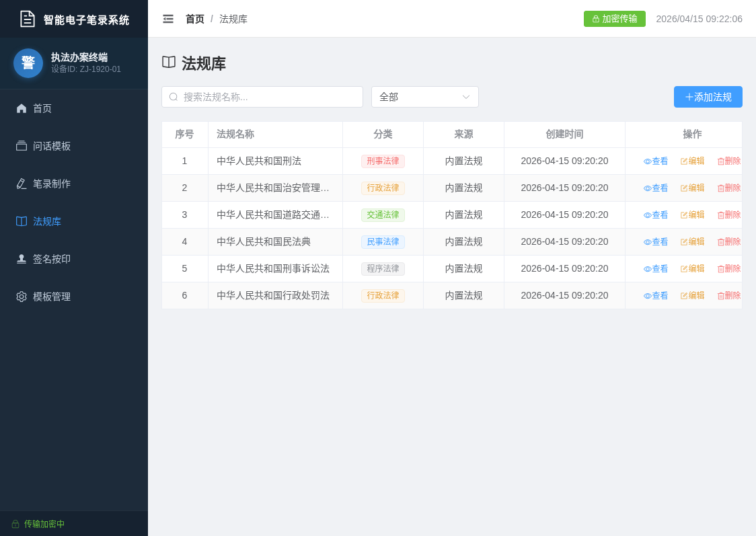The height and width of the screenshot is (536, 756).
Task: Click the clock 2026/04/15 09:22:06
Action: tap(699, 20)
